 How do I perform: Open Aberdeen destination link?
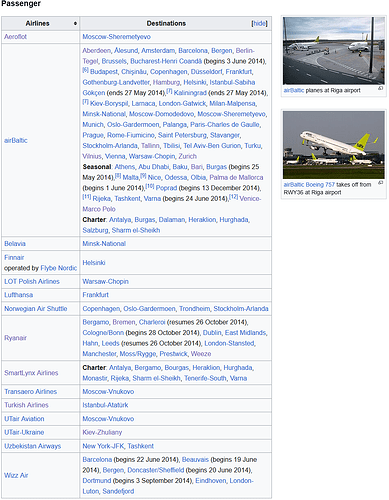[97, 51]
